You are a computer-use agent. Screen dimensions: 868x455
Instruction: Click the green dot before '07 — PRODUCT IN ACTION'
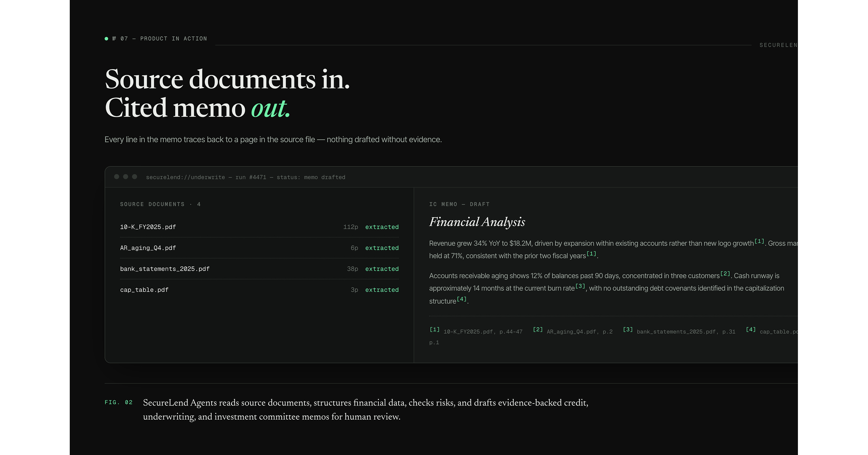(x=106, y=39)
